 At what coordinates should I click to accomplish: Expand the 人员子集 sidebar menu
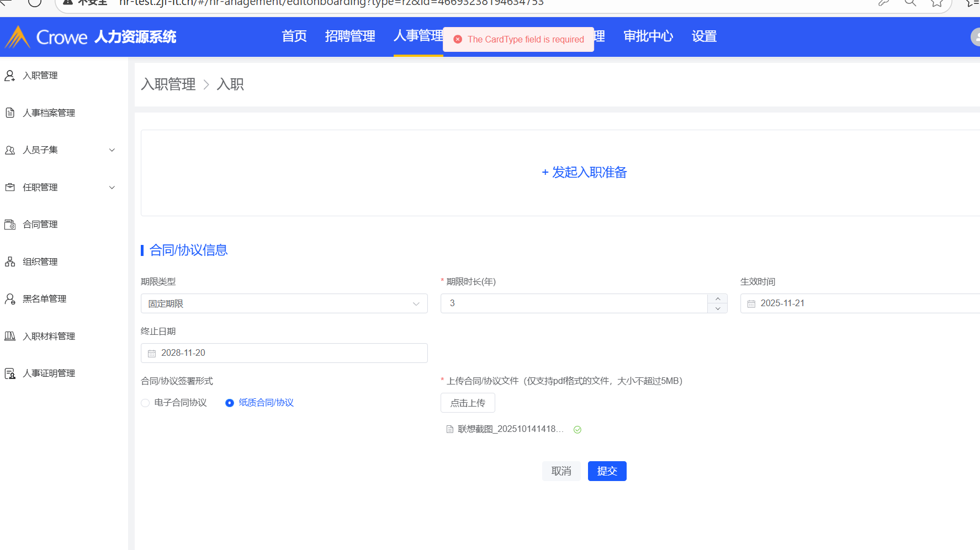(x=112, y=150)
